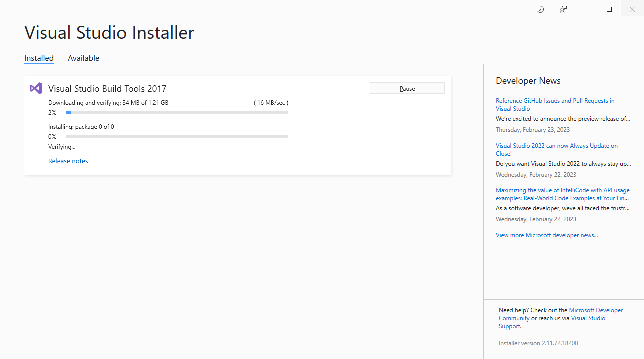Click 'Installer version 2.11.72.18200' text
This screenshot has width=644, height=359.
[538, 343]
